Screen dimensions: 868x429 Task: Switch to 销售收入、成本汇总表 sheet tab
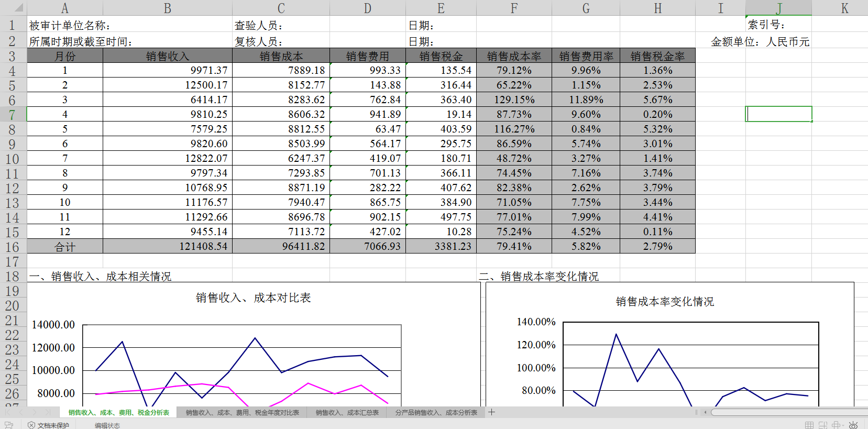[347, 413]
